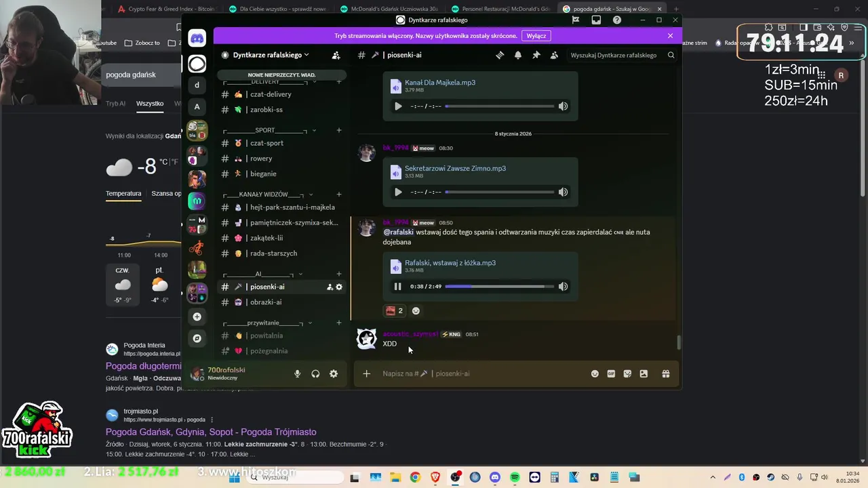The width and height of the screenshot is (868, 488).
Task: Open the rowery channel
Action: (x=283, y=159)
